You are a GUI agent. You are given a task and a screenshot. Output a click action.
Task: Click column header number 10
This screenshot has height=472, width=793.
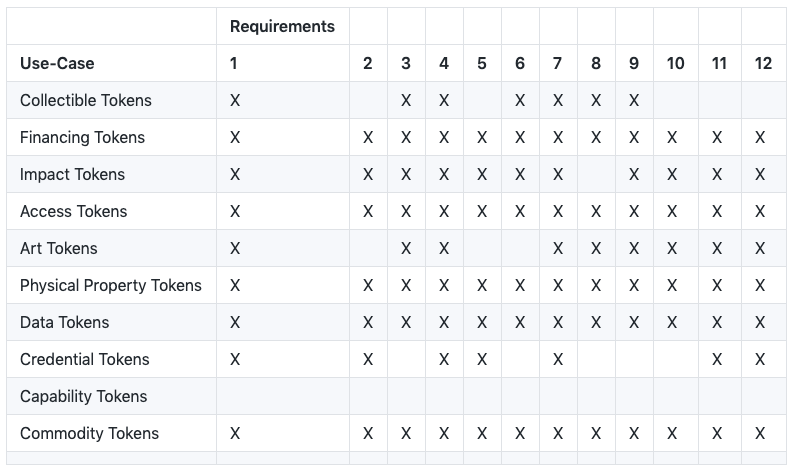coord(675,63)
